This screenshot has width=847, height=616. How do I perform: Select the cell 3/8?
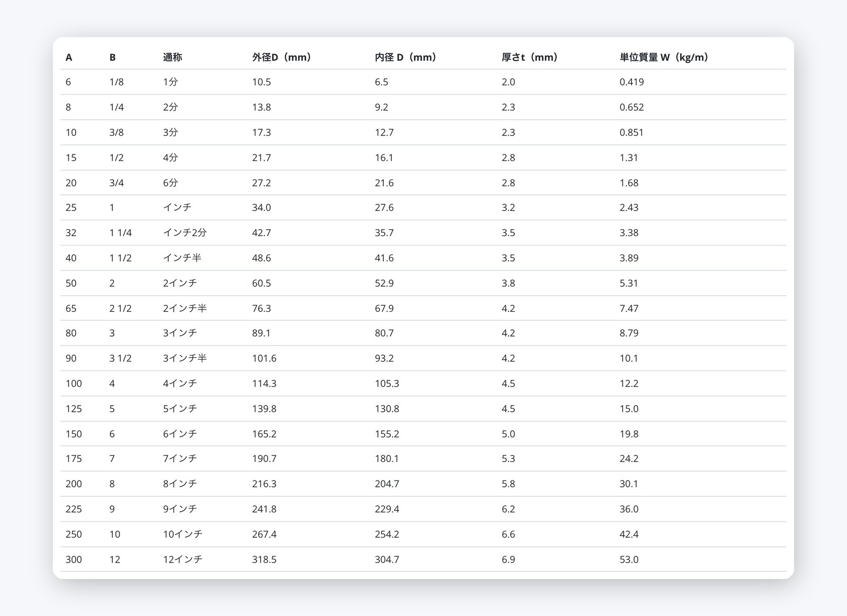(x=116, y=132)
